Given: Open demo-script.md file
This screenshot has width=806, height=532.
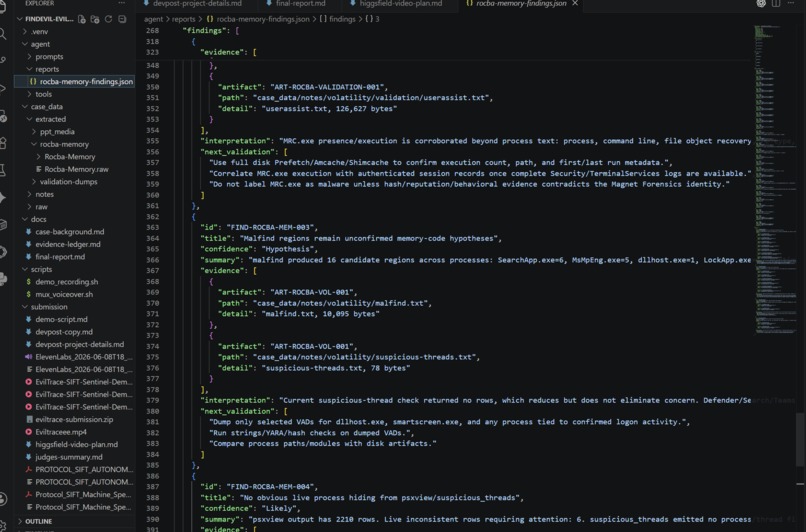Looking at the screenshot, I should 75,319.
